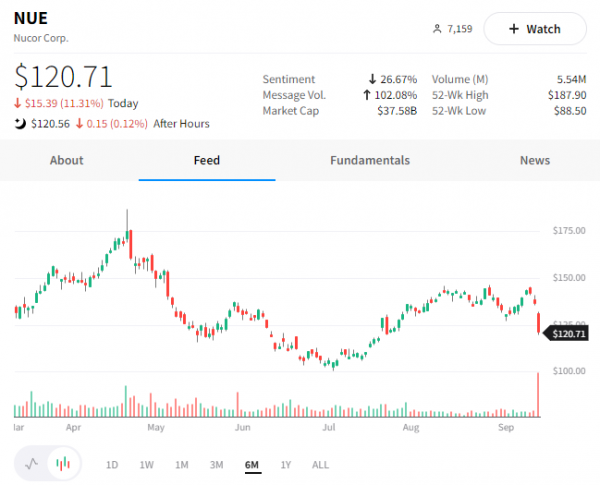Select the 1M time range
This screenshot has height=485, width=600.
pos(181,465)
